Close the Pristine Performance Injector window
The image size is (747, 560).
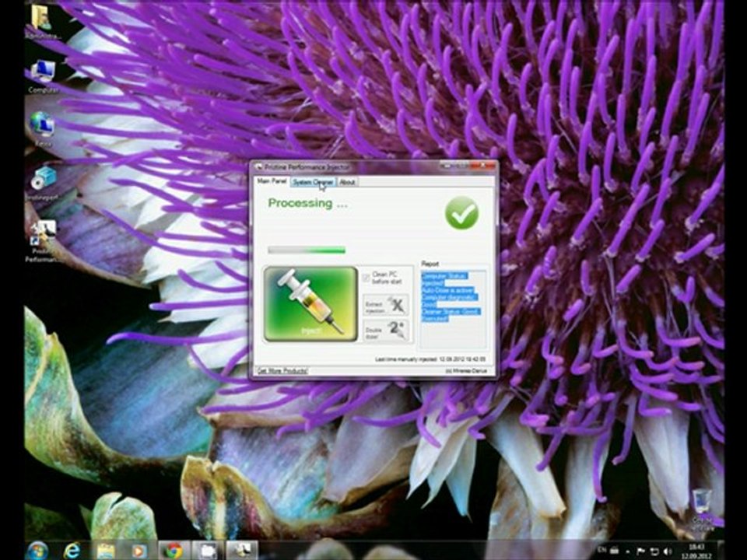click(483, 166)
